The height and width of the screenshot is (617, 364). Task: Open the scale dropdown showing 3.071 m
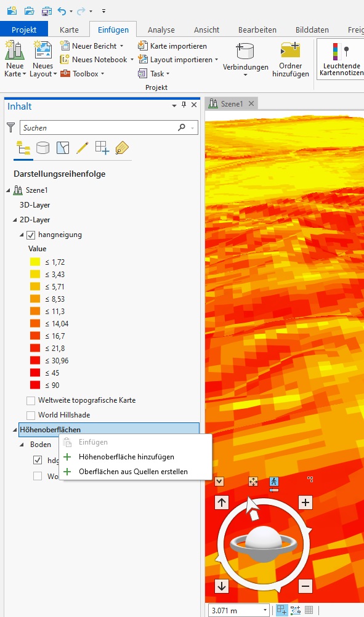(x=265, y=610)
